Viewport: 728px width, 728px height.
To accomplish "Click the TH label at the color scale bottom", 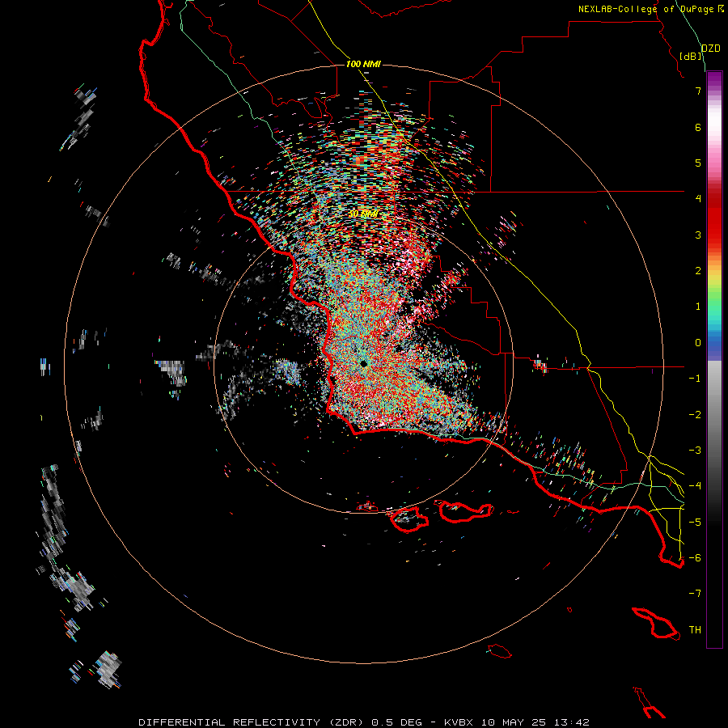I will 695,630.
